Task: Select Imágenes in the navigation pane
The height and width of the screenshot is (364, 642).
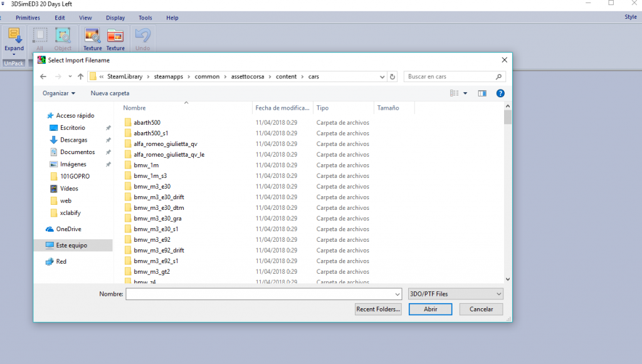Action: coord(73,164)
